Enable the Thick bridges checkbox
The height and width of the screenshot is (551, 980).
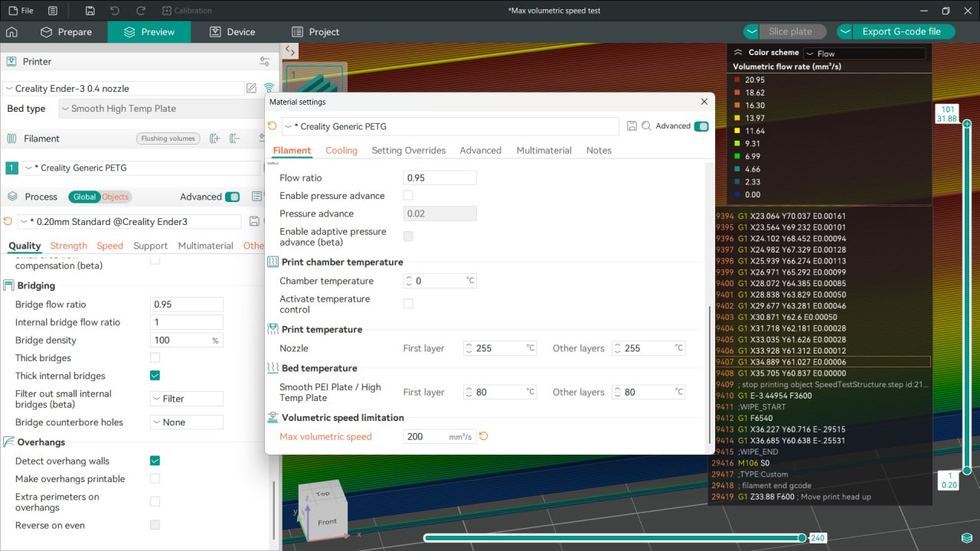155,358
